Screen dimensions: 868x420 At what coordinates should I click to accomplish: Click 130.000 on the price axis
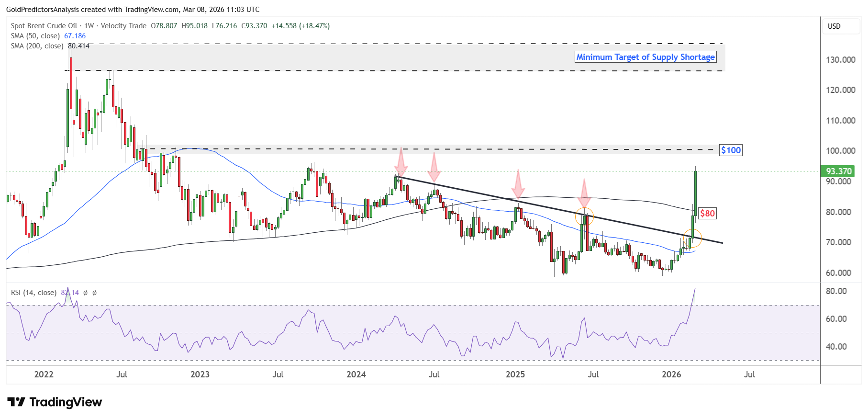click(841, 60)
